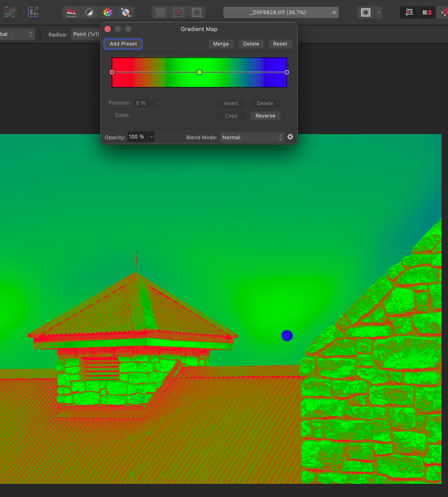Click the Position percent field
Image resolution: width=448 pixels, height=497 pixels.
coord(144,103)
